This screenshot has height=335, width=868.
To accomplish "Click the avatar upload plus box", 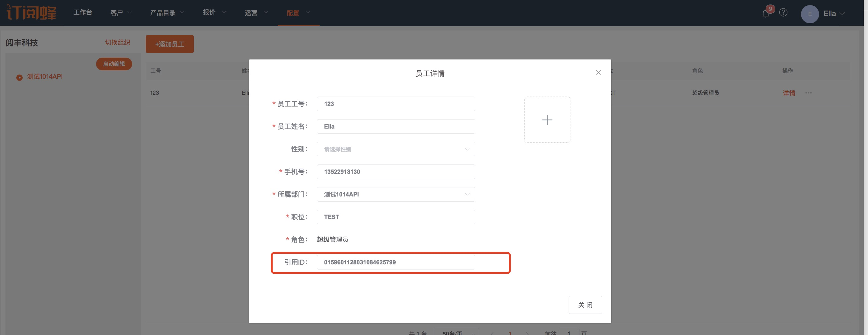I will point(547,120).
